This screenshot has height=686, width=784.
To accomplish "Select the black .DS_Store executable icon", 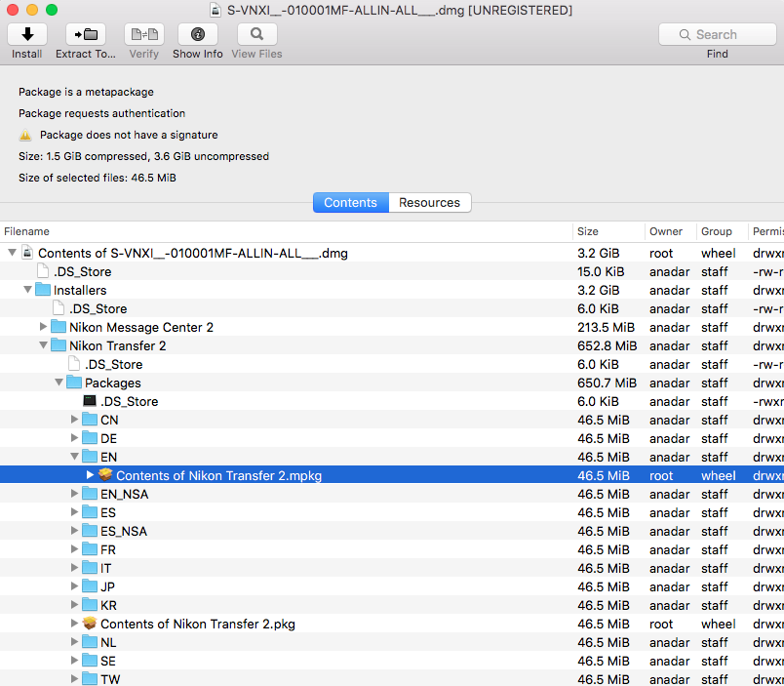I will pos(90,401).
